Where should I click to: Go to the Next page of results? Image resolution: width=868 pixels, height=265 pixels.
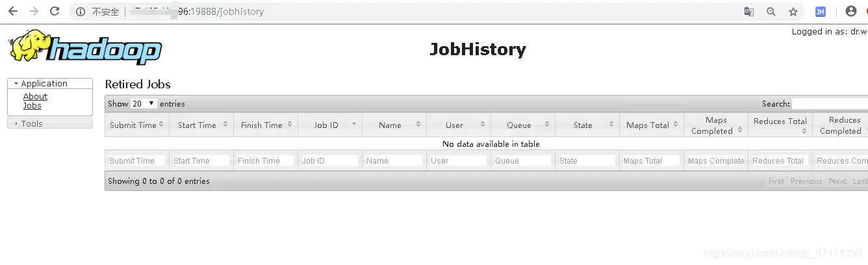click(837, 181)
